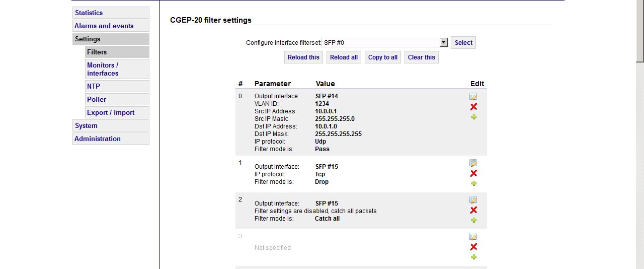644x269 pixels.
Task: Click the Pass filter mode value
Action: (322, 149)
